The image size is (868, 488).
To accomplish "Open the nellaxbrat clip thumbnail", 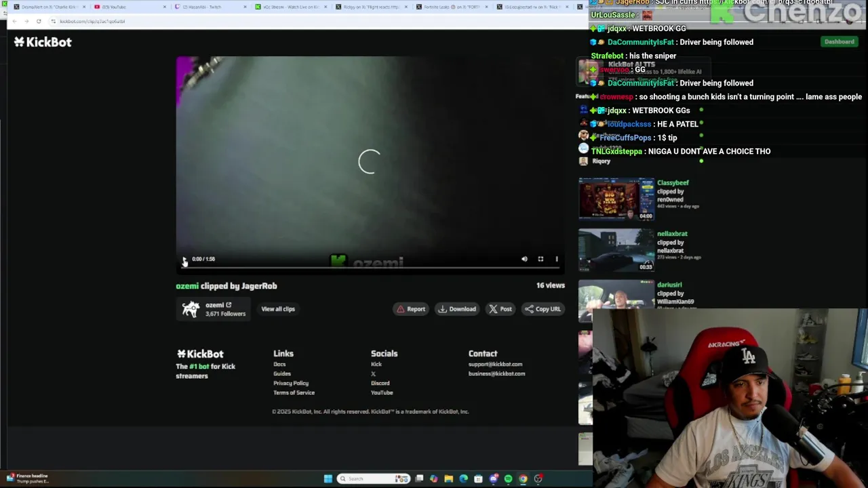I will coord(616,250).
